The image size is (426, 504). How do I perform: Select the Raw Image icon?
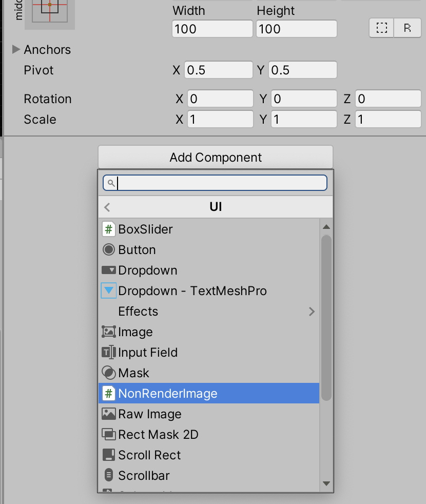coord(109,414)
